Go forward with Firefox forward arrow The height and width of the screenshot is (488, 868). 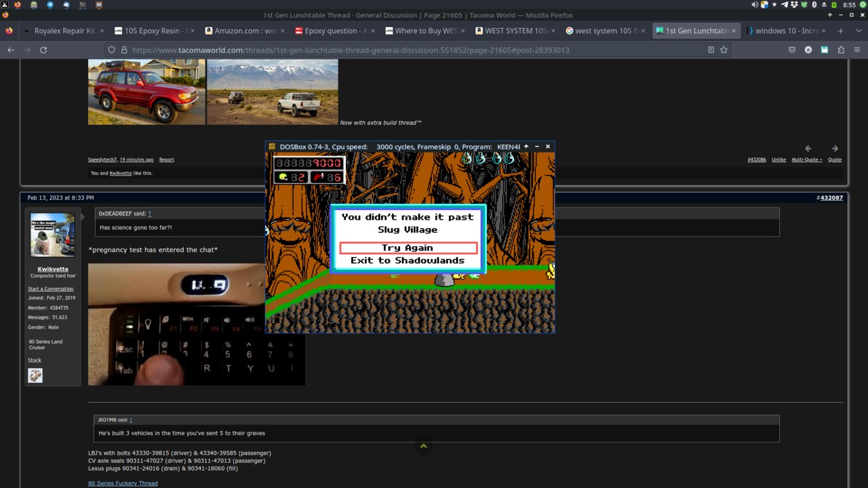pos(27,50)
